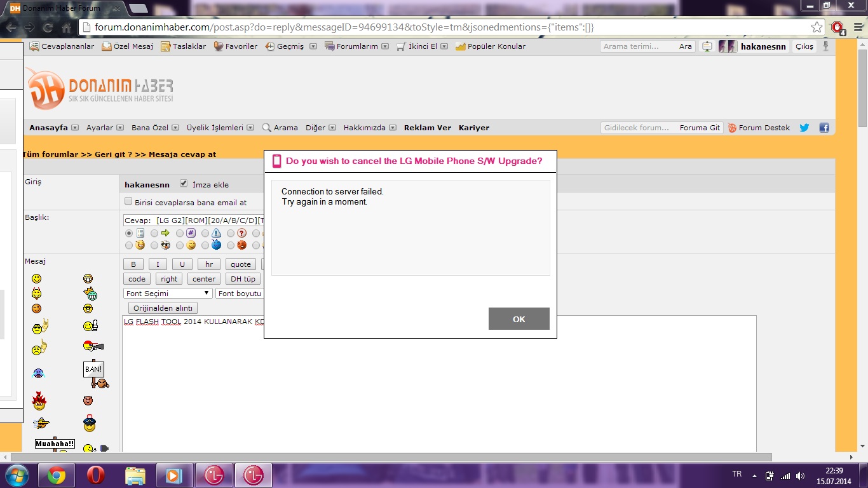Screen dimensions: 868x488
Task: Select the angry red face radio
Action: (x=231, y=245)
